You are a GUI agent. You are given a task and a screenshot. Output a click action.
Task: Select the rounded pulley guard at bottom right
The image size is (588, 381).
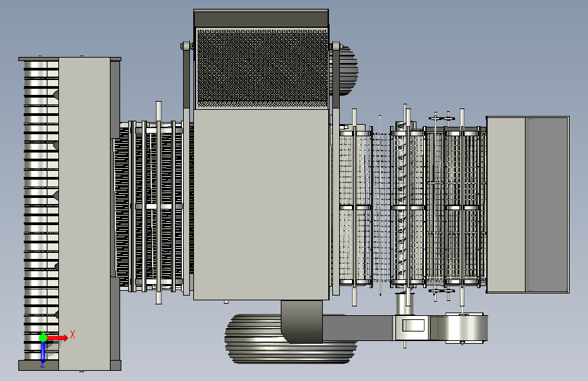click(467, 328)
